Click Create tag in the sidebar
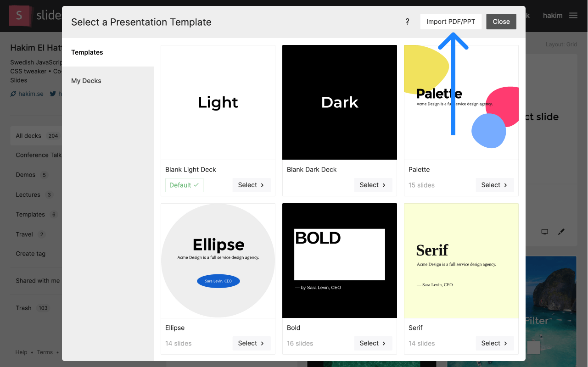The image size is (588, 367). tap(31, 253)
